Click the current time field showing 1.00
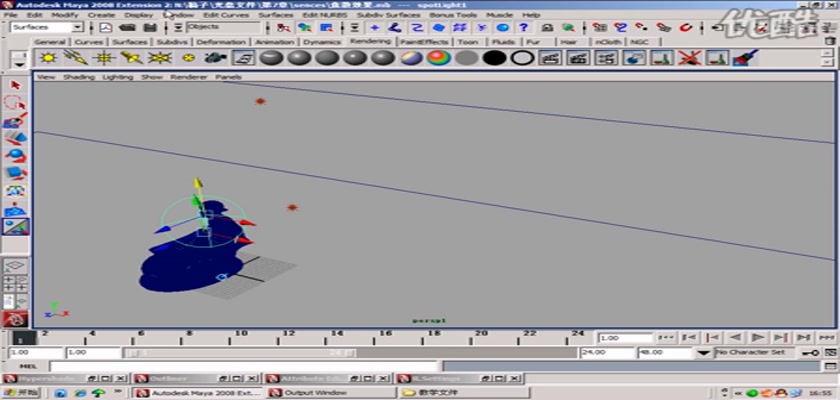 625,338
